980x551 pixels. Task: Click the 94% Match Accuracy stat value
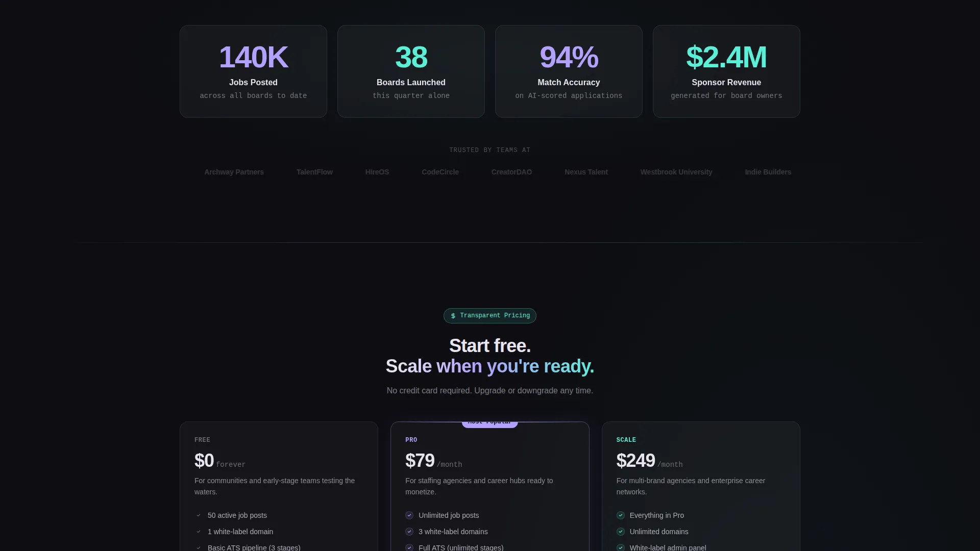point(569,57)
